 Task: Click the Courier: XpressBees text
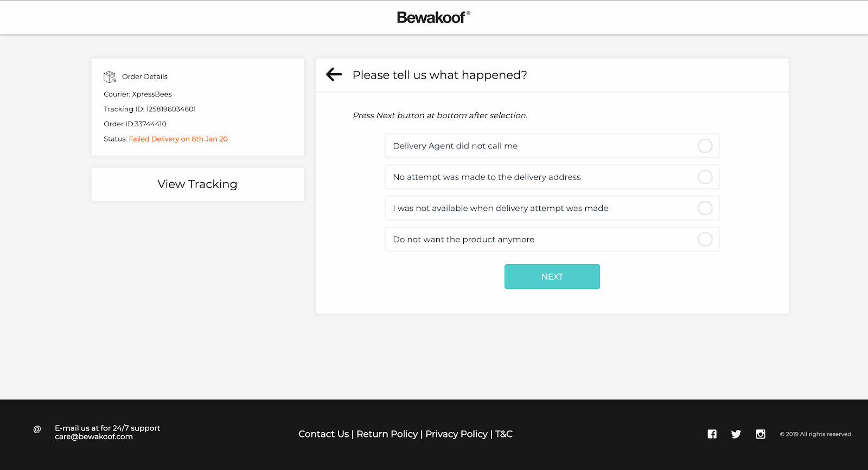[x=138, y=94]
